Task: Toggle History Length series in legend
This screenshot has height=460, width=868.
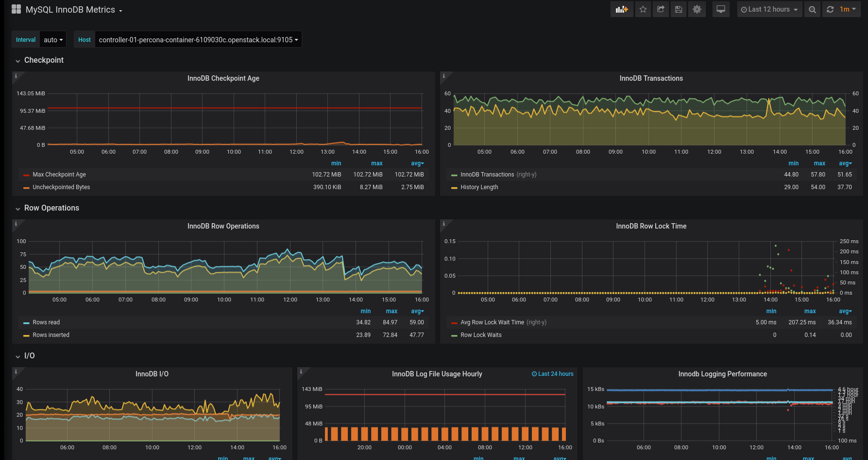Action: (x=479, y=187)
